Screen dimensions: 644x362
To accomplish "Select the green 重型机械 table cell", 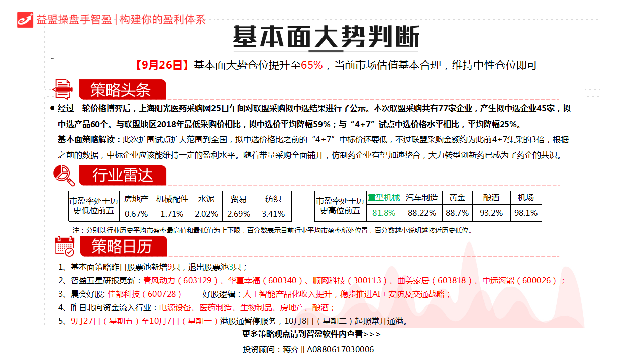I will pyautogui.click(x=384, y=198).
